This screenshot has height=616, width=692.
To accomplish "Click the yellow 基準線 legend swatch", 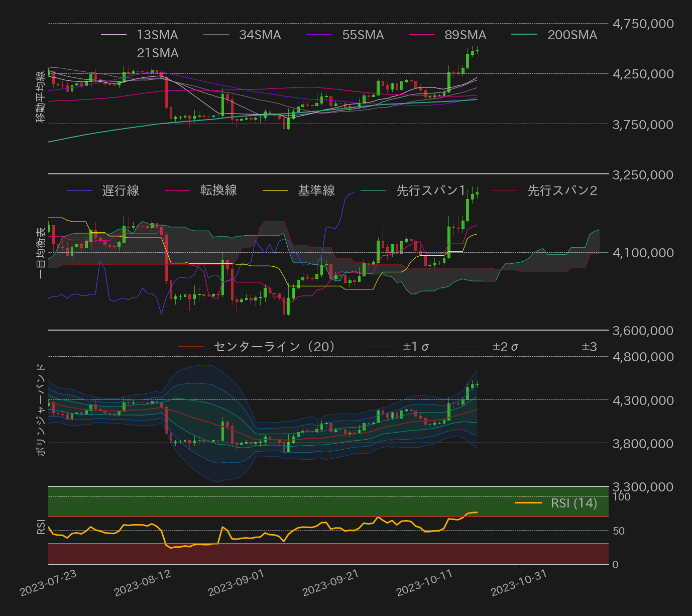I will point(276,191).
